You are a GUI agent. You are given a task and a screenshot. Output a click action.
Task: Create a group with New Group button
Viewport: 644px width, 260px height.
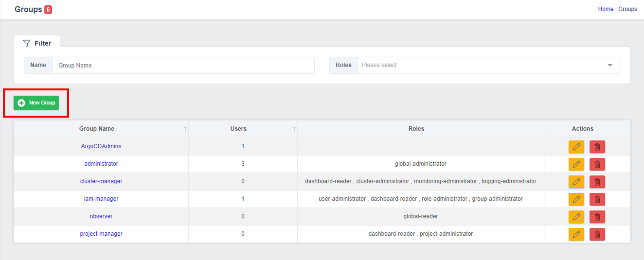(36, 103)
